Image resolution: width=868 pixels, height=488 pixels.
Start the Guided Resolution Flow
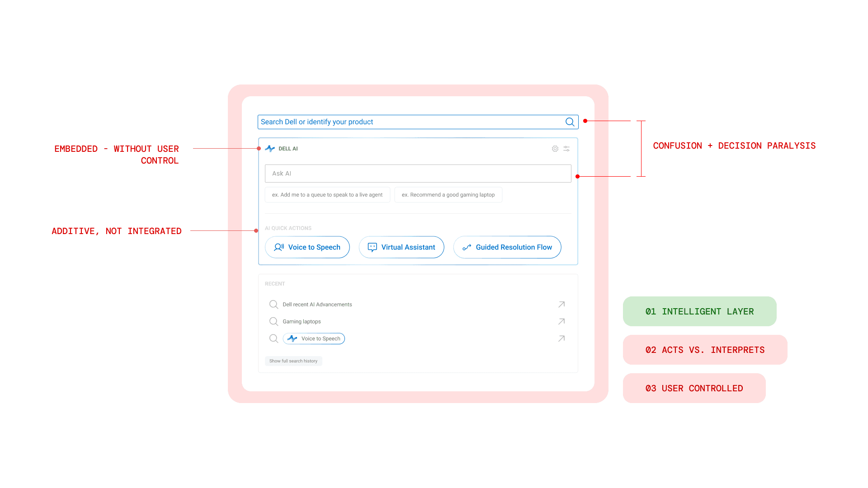(507, 247)
